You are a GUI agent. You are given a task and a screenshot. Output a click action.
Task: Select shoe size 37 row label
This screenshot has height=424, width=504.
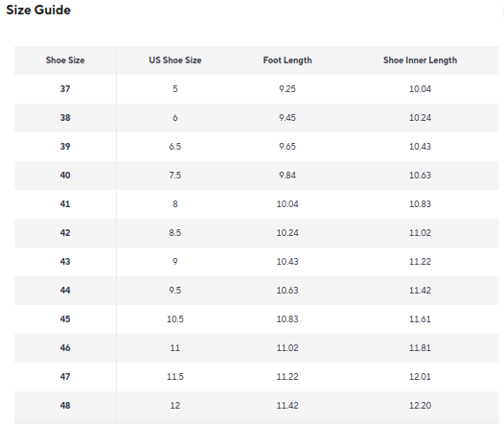coord(65,89)
